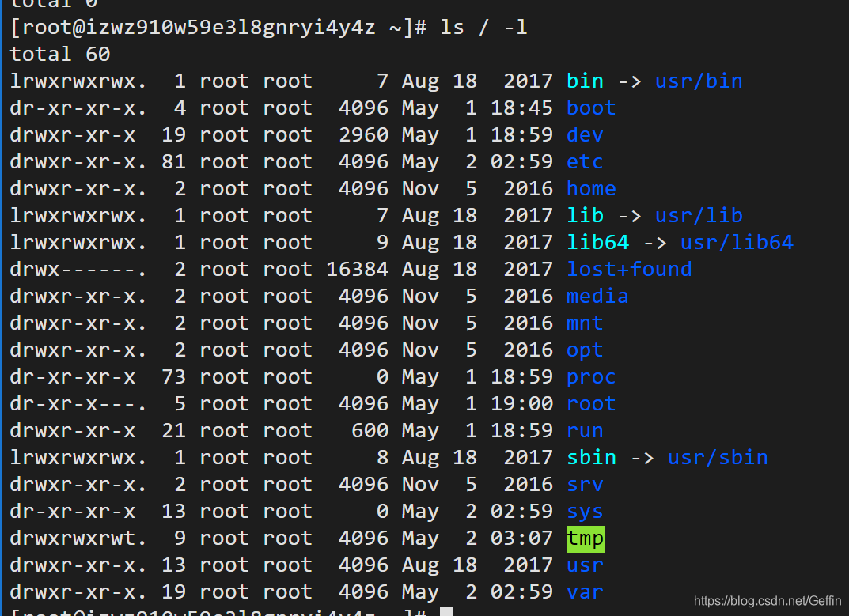The height and width of the screenshot is (616, 849).
Task: Select the link count '81' for etc
Action: (x=174, y=161)
